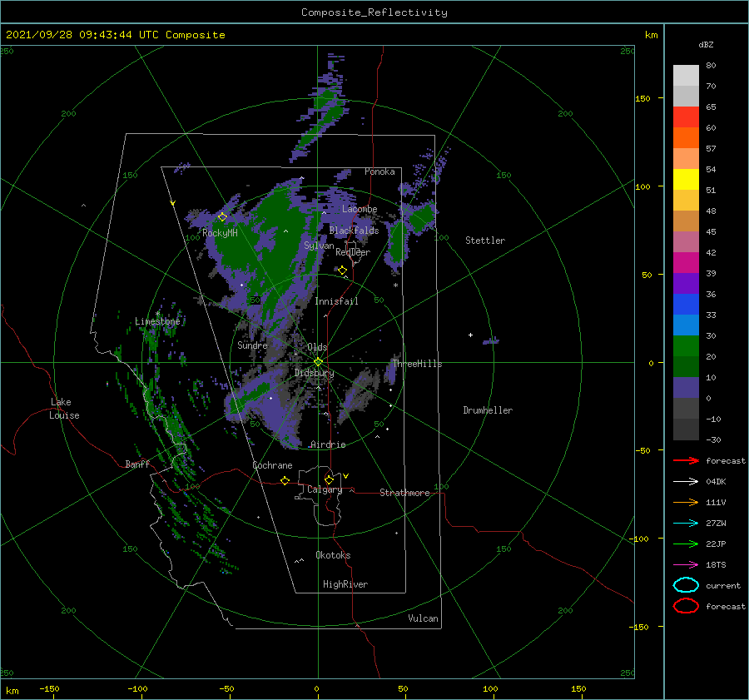Viewport: 749px width, 700px height.
Task: Click the Sylvan label on map
Action: click(x=319, y=246)
